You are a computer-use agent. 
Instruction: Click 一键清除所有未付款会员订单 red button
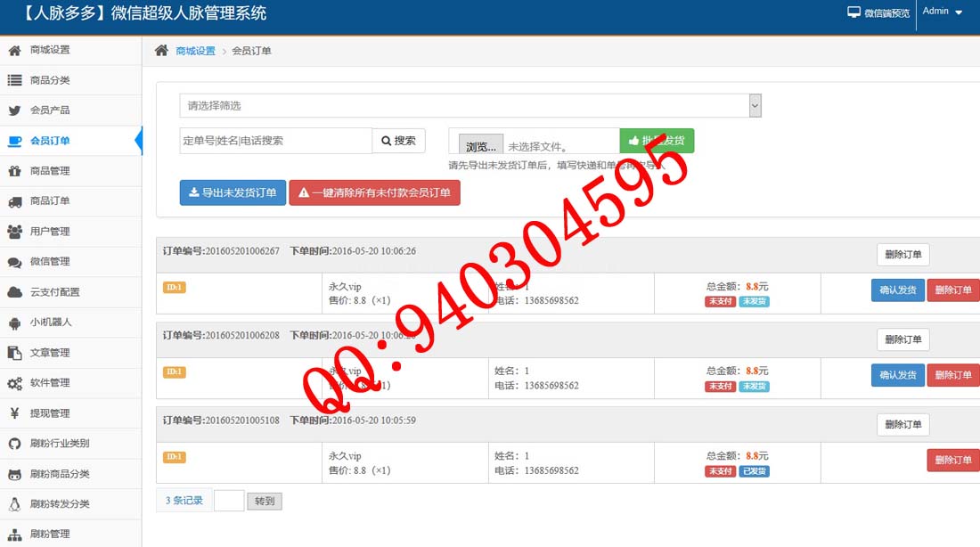coord(374,192)
